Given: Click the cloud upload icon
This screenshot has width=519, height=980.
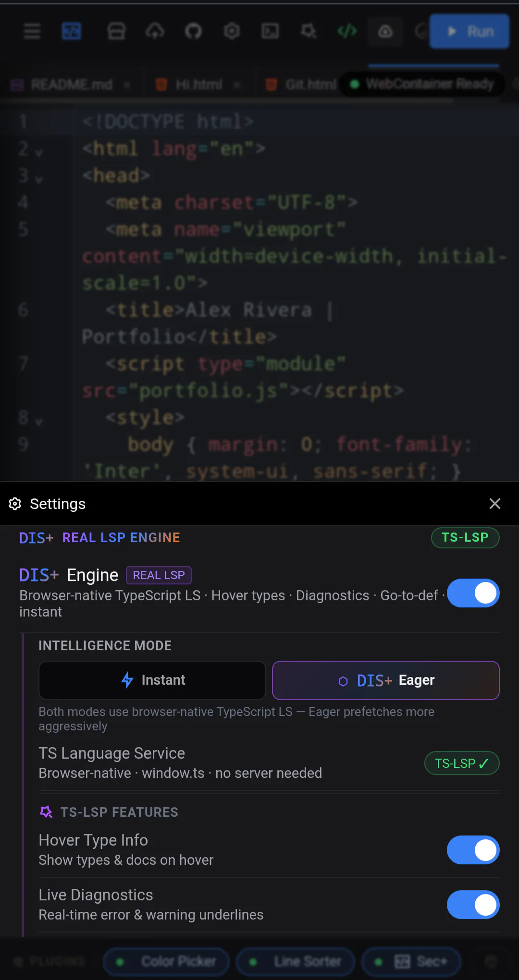Looking at the screenshot, I should pos(155,32).
